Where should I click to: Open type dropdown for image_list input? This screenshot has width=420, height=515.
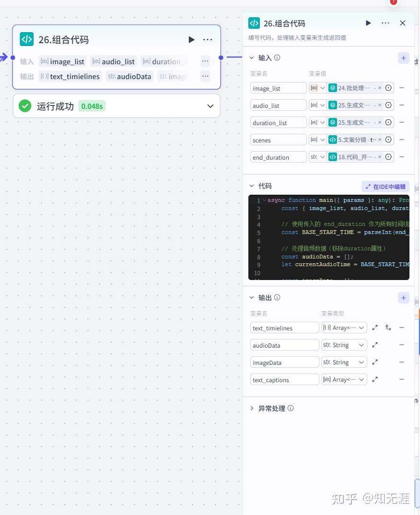[317, 88]
